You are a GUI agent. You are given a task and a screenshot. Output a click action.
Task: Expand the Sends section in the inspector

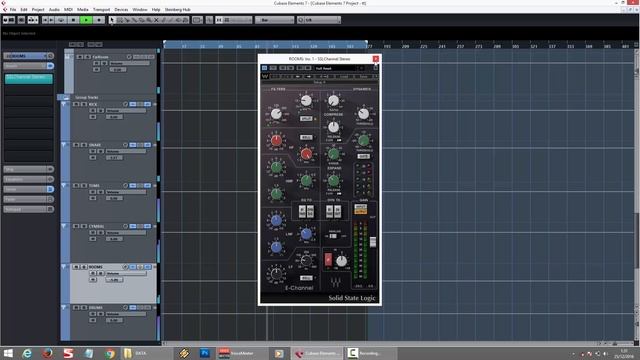29,189
